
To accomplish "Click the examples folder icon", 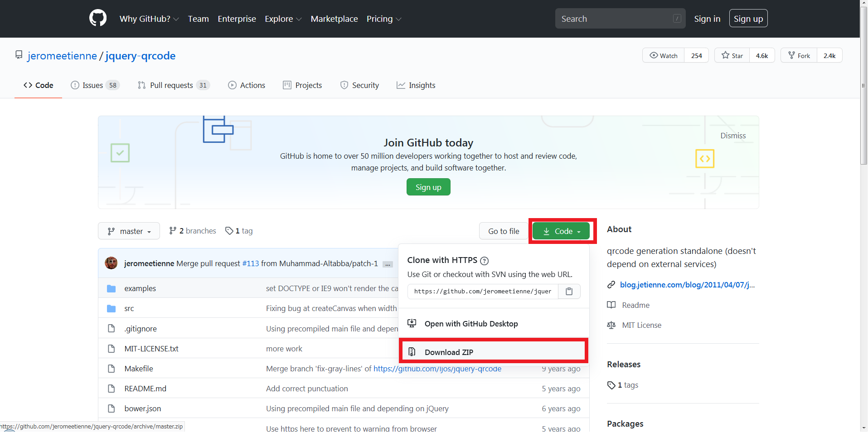I will click(x=112, y=288).
